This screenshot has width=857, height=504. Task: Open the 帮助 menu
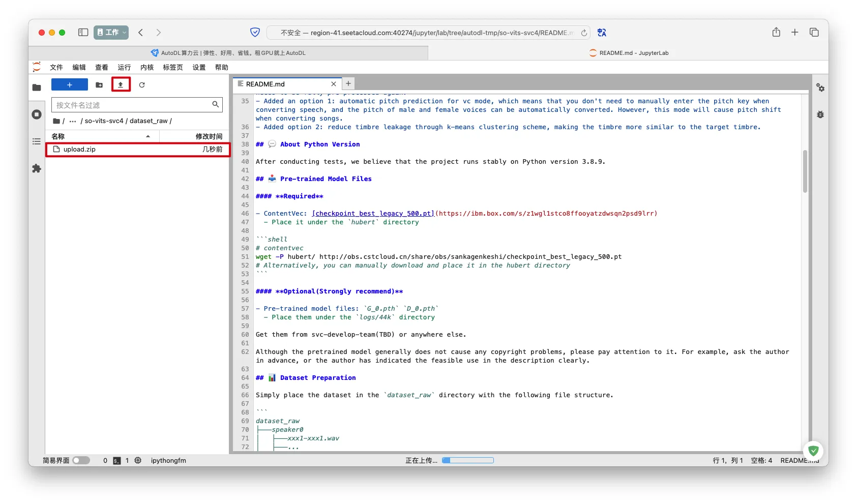click(x=222, y=67)
